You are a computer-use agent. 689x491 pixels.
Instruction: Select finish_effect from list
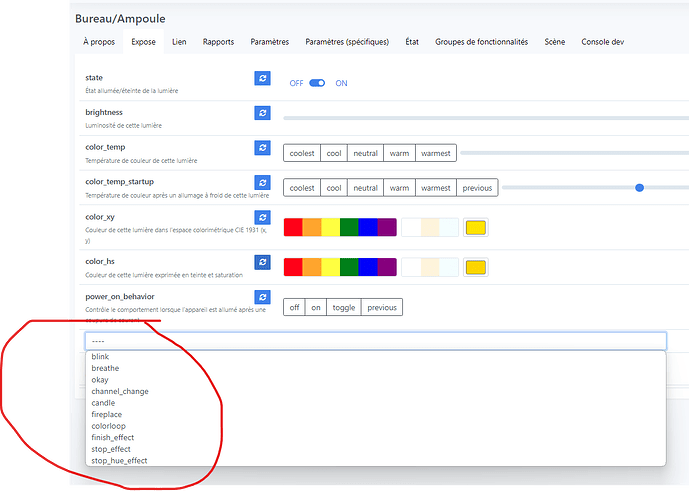click(376, 438)
